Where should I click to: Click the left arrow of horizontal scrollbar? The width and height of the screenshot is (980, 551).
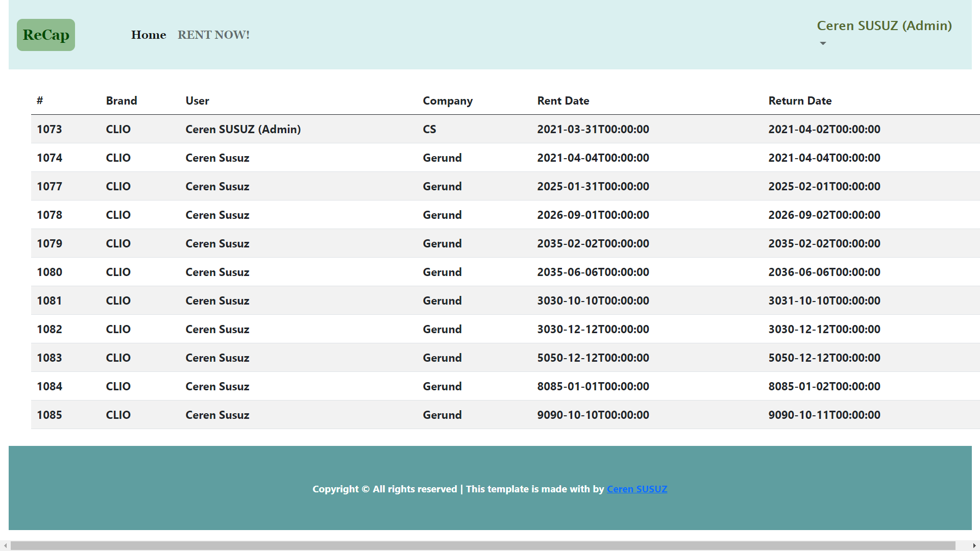[x=5, y=545]
